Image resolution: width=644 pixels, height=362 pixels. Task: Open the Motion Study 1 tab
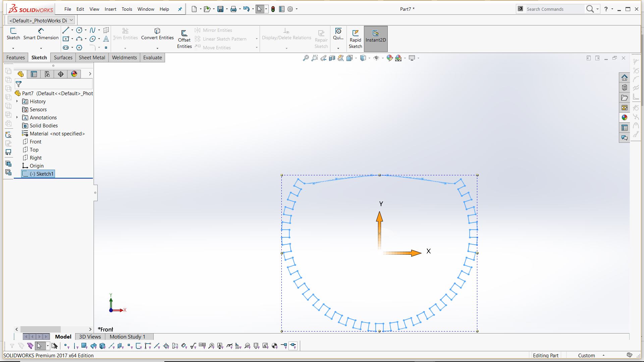click(x=127, y=337)
